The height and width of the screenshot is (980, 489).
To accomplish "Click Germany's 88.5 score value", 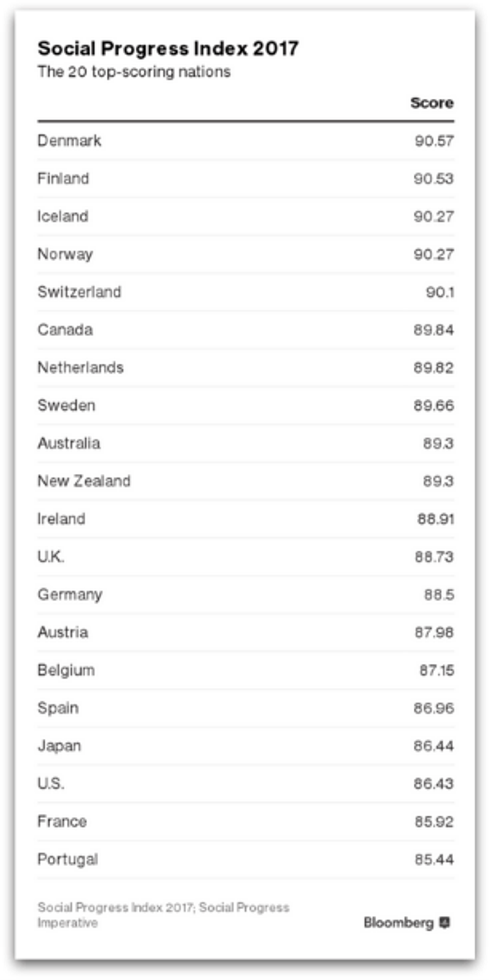I will click(x=439, y=595).
